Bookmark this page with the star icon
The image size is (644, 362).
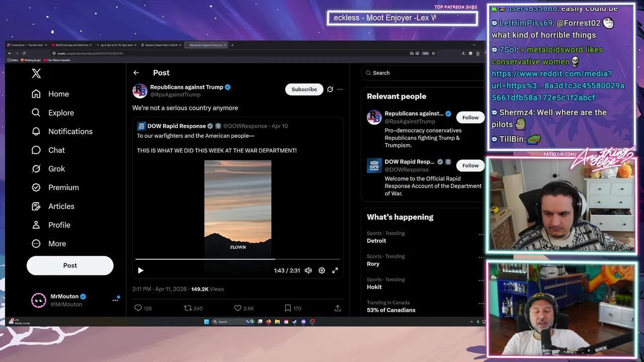coord(433,53)
